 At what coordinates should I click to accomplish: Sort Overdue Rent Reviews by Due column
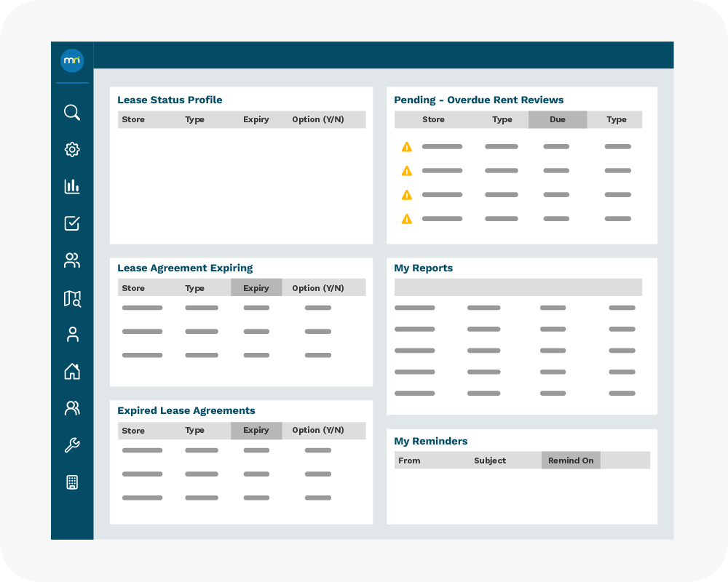click(558, 120)
